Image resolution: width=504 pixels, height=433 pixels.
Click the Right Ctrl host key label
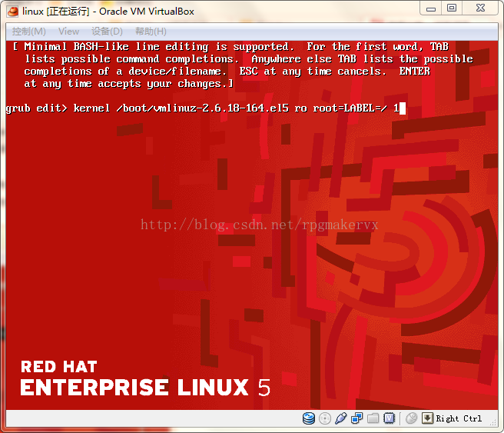click(x=459, y=418)
